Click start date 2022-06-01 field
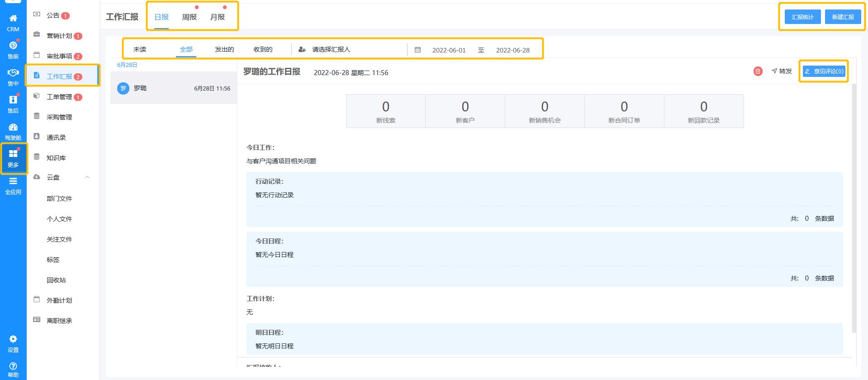Image resolution: width=868 pixels, height=380 pixels. coord(449,50)
